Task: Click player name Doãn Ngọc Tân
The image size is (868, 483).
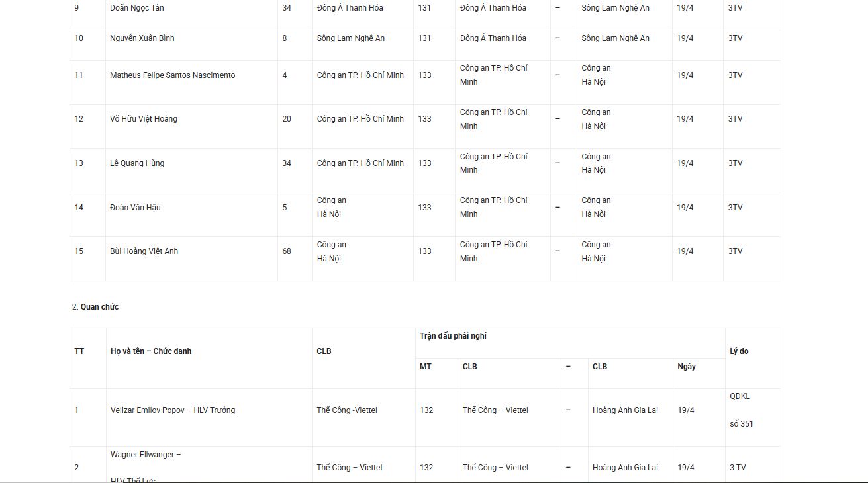Action: coord(137,8)
